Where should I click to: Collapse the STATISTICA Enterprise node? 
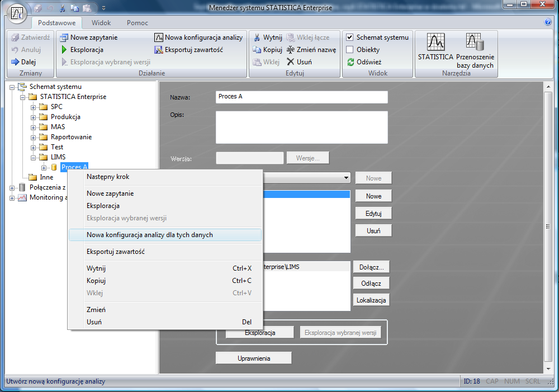(x=22, y=97)
